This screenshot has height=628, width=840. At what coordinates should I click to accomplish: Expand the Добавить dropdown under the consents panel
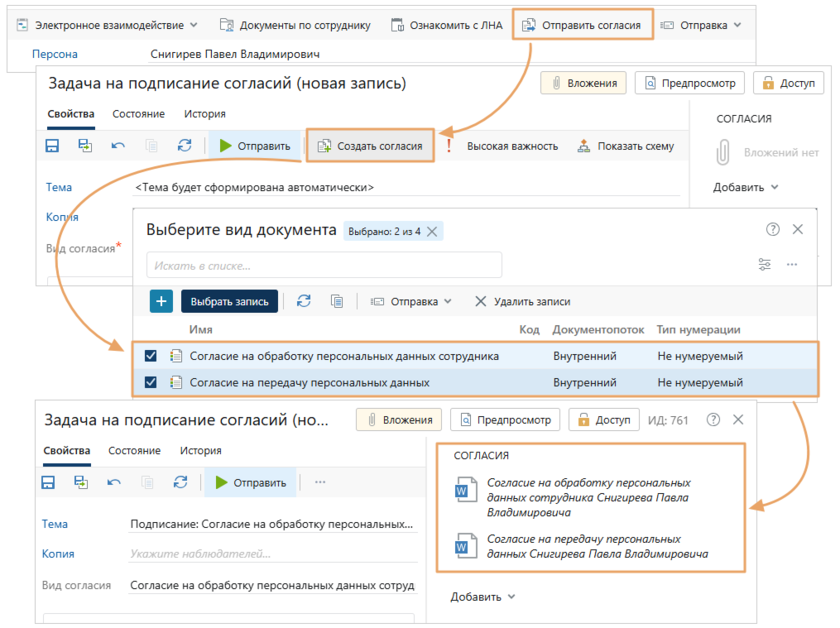[483, 597]
